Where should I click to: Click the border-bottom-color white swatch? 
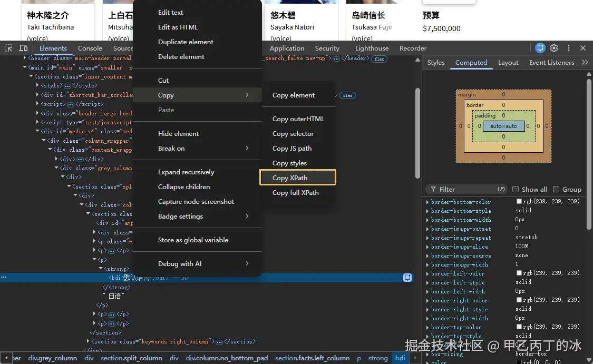point(519,201)
